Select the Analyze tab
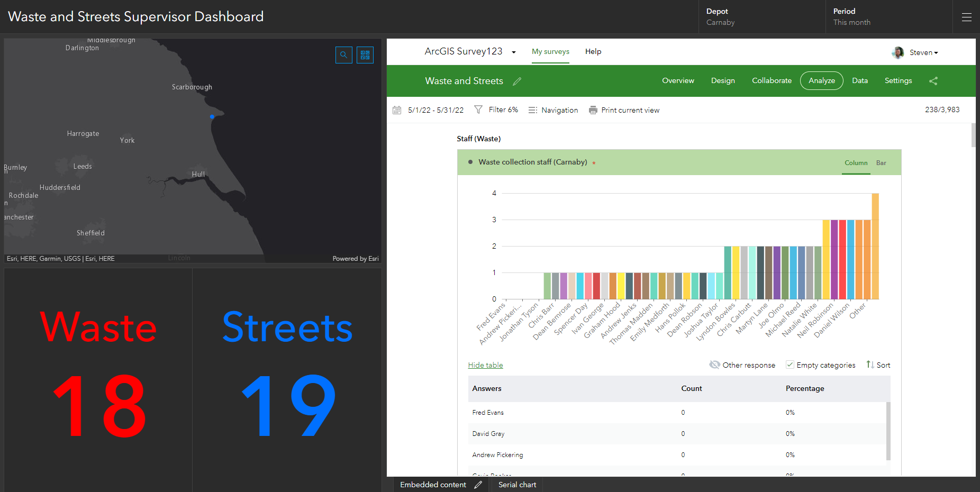The image size is (980, 492). (822, 80)
